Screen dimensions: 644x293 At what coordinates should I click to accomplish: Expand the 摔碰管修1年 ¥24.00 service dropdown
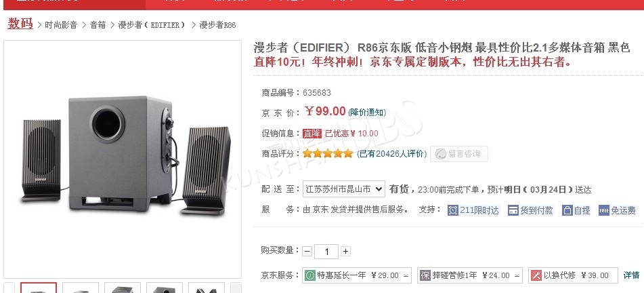pyautogui.click(x=517, y=275)
